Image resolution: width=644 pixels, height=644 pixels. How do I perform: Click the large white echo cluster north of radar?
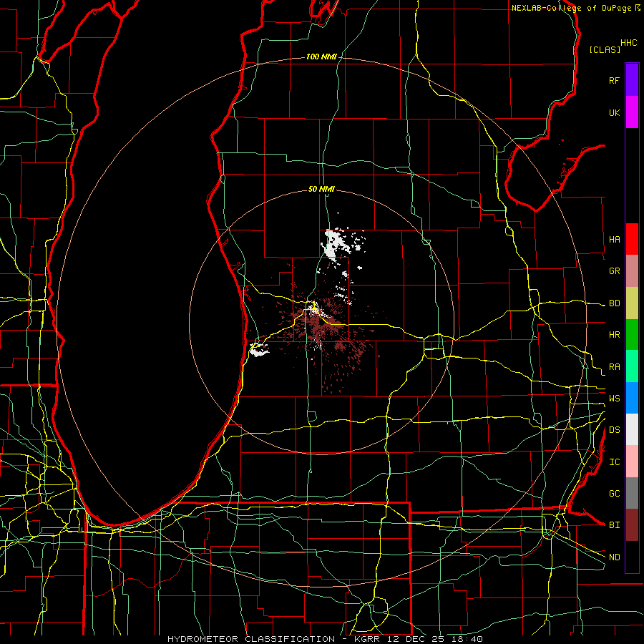pos(335,244)
